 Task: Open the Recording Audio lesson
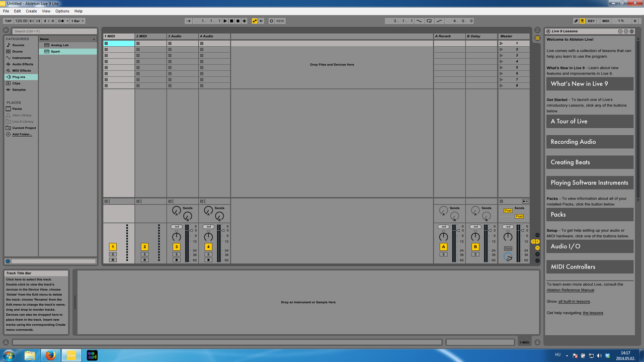click(590, 142)
